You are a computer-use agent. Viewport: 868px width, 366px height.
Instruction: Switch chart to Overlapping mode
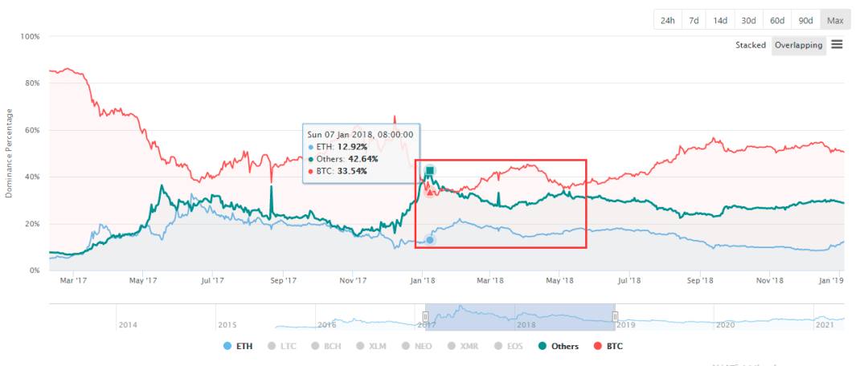pyautogui.click(x=799, y=45)
